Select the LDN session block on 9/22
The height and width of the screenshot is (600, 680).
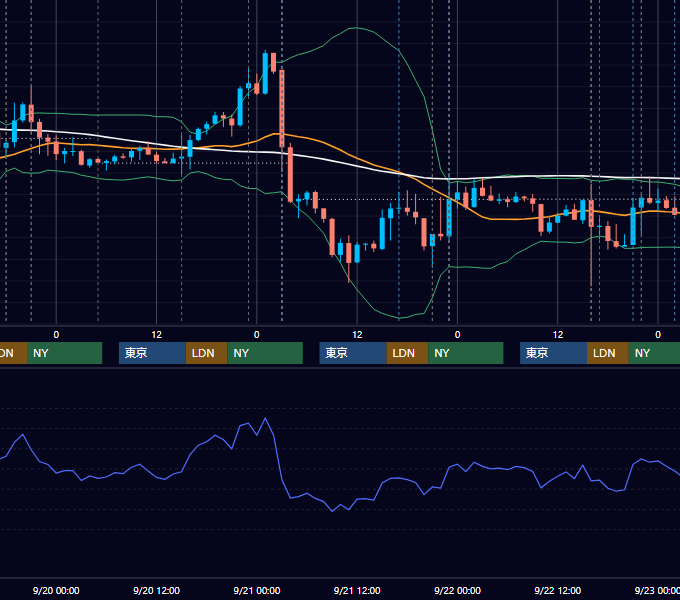608,353
